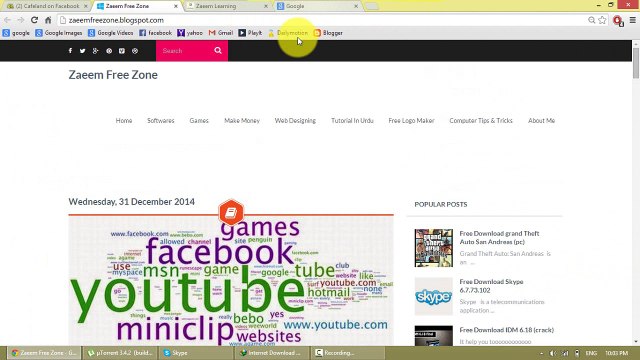This screenshot has width=640, height=360.
Task: Bookmark this page with the star icon
Action: (602, 20)
